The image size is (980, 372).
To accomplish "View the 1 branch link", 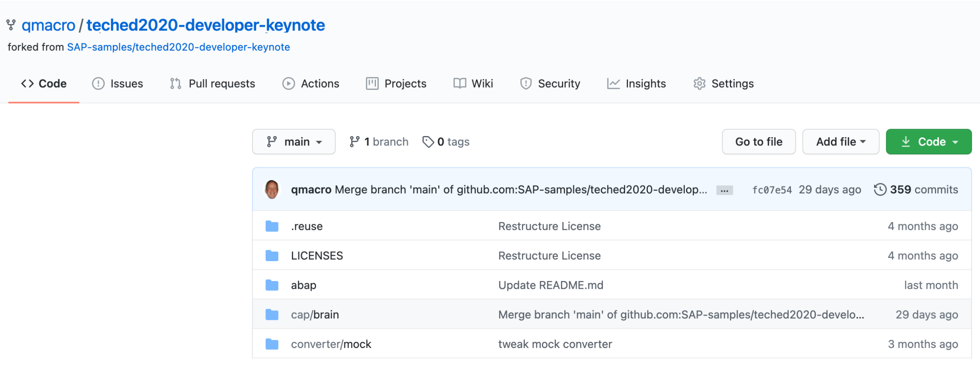I will click(x=379, y=142).
